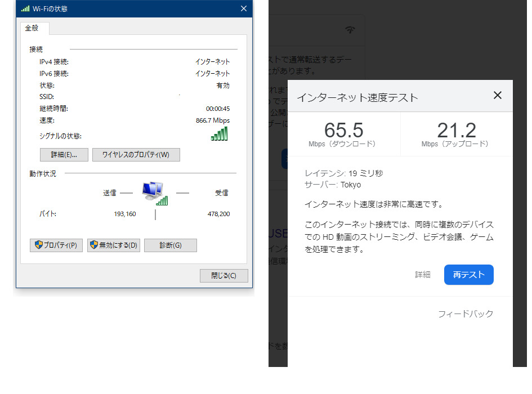Click レイテンシ: 19 ミリ秒 text
Viewport: 532px width, 394px height.
(344, 173)
